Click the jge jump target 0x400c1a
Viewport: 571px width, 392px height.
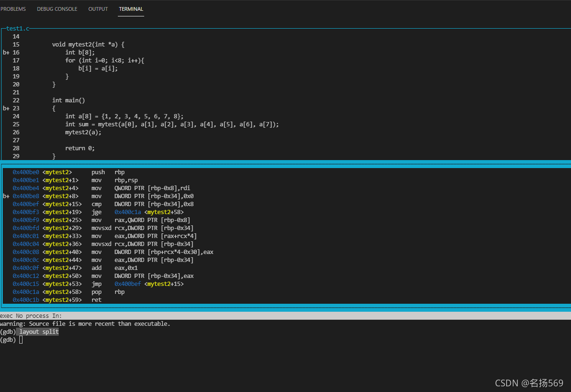click(128, 212)
